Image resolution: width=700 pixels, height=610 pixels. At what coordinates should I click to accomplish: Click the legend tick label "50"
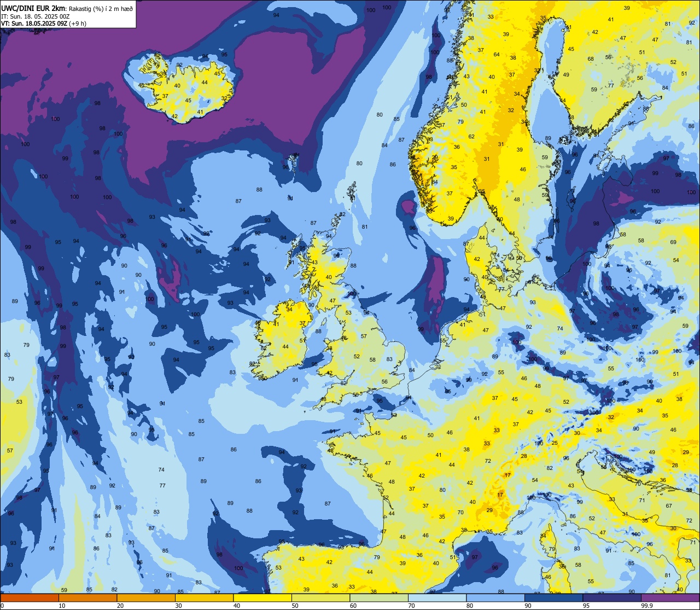(x=295, y=606)
